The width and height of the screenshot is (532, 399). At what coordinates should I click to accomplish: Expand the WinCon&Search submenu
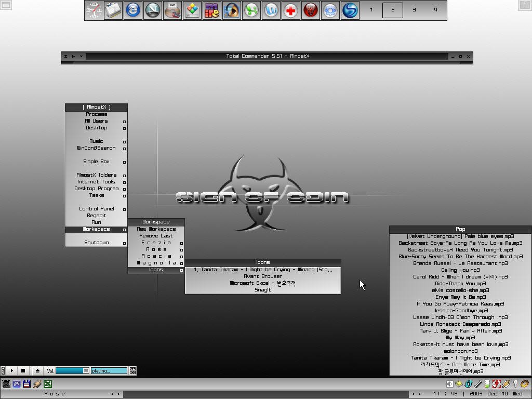[x=96, y=148]
